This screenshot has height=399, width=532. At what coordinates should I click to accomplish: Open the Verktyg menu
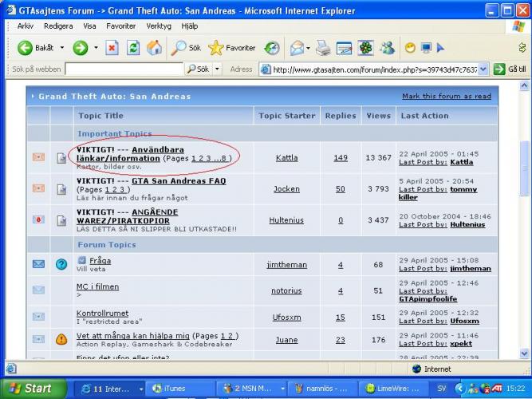click(158, 26)
